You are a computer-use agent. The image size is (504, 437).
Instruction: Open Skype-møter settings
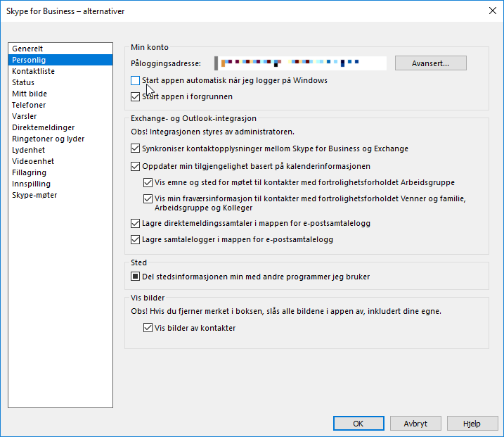pos(60,195)
